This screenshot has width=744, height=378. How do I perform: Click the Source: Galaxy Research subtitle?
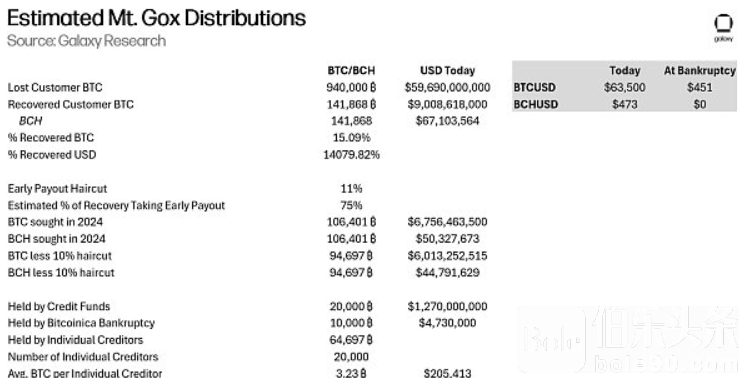point(86,41)
